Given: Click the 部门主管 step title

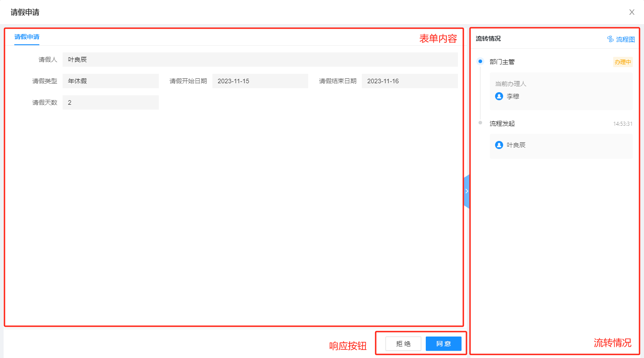Looking at the screenshot, I should [502, 62].
